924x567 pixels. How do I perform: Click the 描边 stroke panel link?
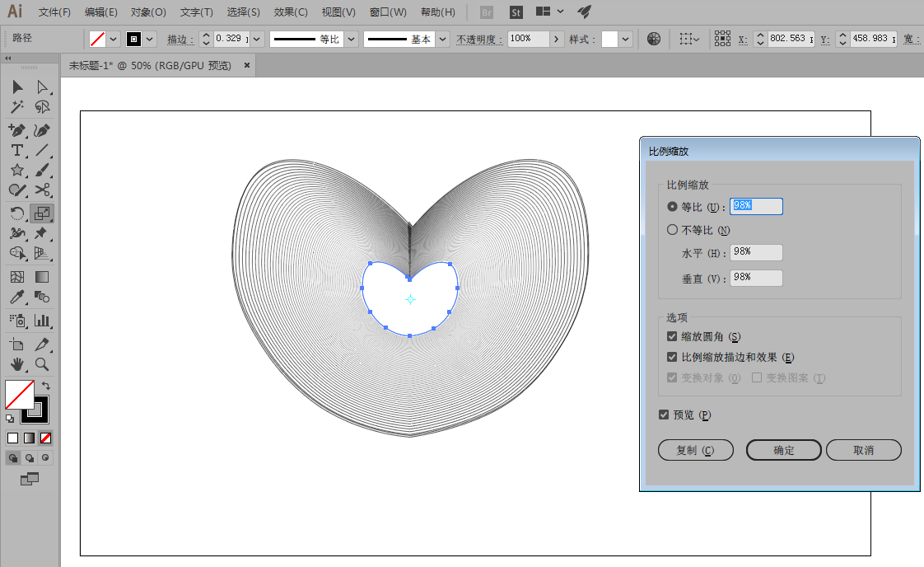click(180, 40)
